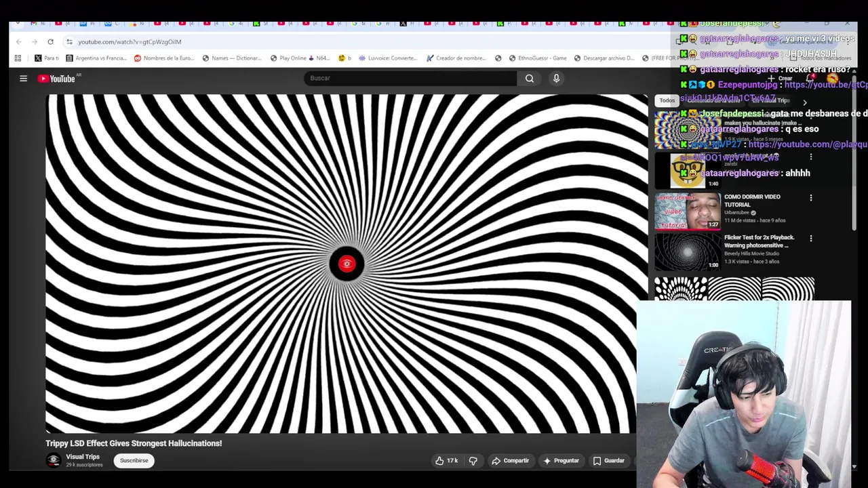The image size is (868, 488).
Task: Open the Chrome tab search chevron
Action: [17, 24]
